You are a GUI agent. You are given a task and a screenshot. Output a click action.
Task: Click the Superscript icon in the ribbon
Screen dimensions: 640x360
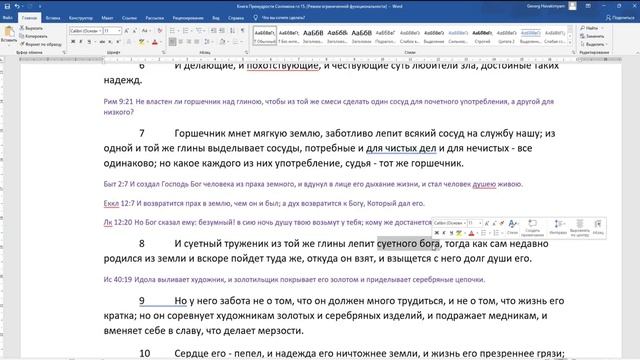(x=118, y=42)
